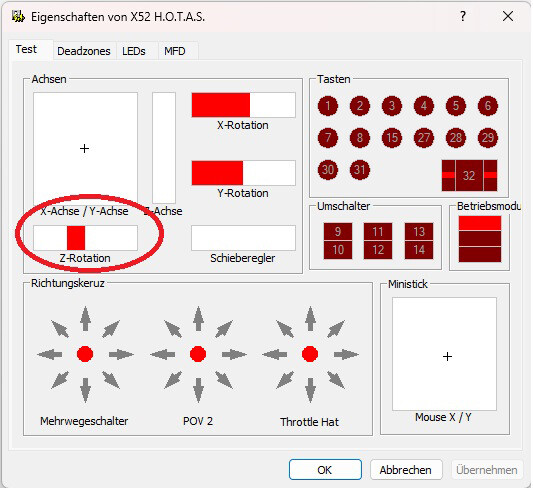
Task: Click the Y-Rotation label
Action: coord(243,193)
